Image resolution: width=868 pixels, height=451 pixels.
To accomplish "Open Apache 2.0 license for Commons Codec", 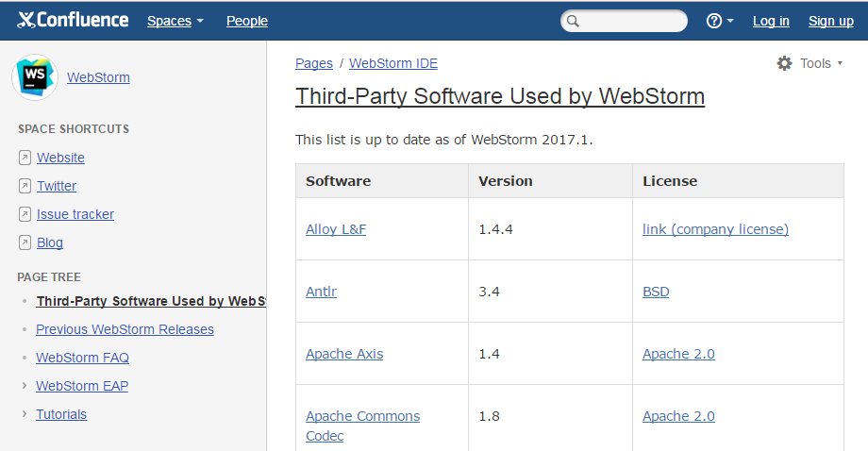I will (678, 416).
